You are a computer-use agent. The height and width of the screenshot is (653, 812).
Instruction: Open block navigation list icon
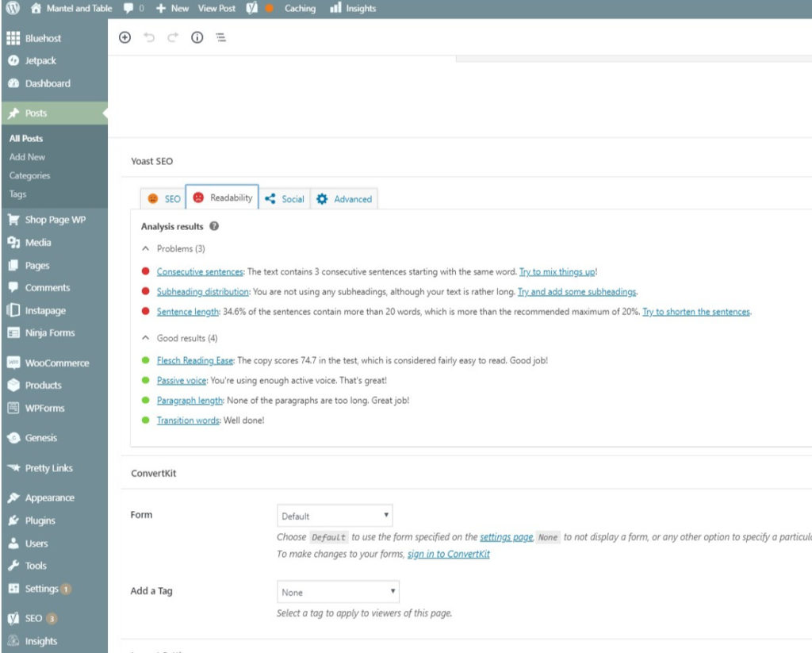point(220,37)
